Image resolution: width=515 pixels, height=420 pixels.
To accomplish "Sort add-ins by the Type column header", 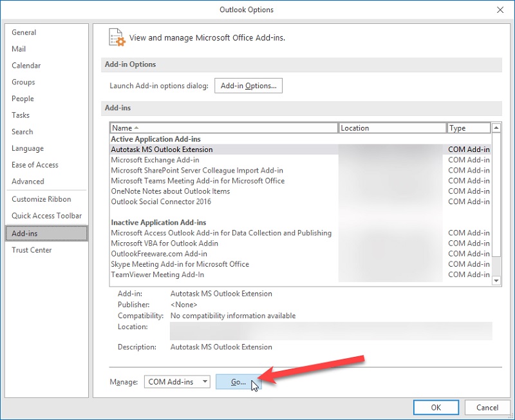I will tap(468, 128).
